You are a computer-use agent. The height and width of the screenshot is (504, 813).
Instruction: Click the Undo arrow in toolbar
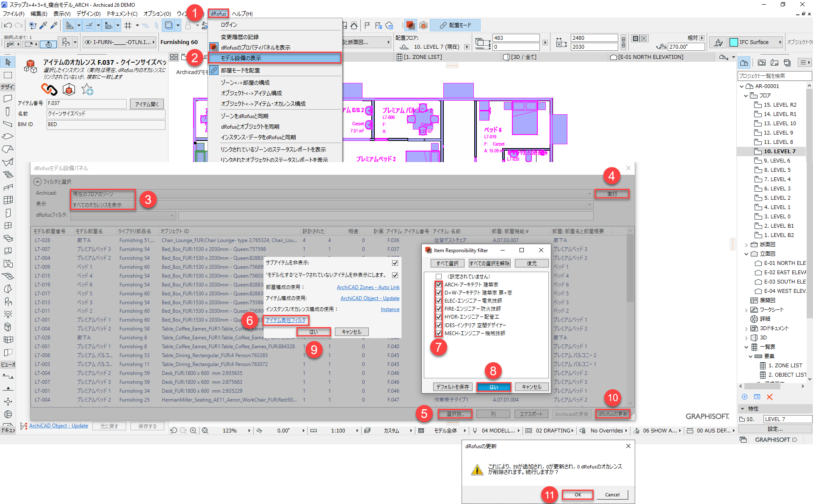click(x=8, y=25)
